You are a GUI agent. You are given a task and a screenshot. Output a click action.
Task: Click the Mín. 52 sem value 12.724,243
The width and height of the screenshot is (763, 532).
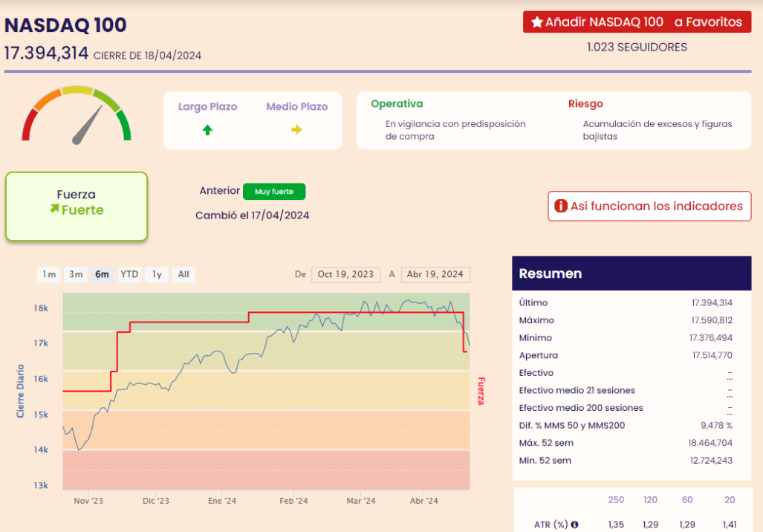(x=711, y=461)
